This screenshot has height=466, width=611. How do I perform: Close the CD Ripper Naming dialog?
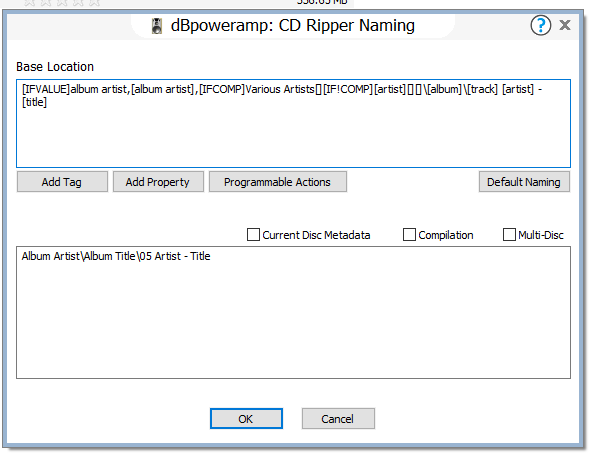click(566, 26)
